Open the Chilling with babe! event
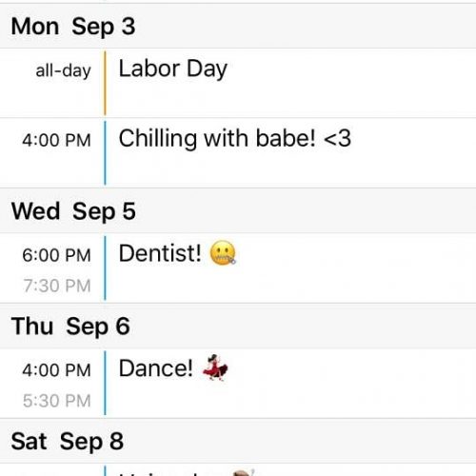 click(x=238, y=153)
